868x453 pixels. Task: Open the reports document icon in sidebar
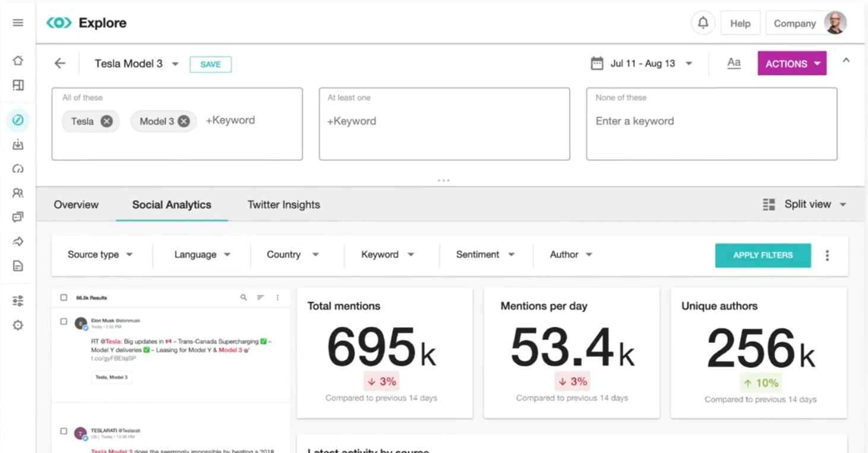(18, 266)
